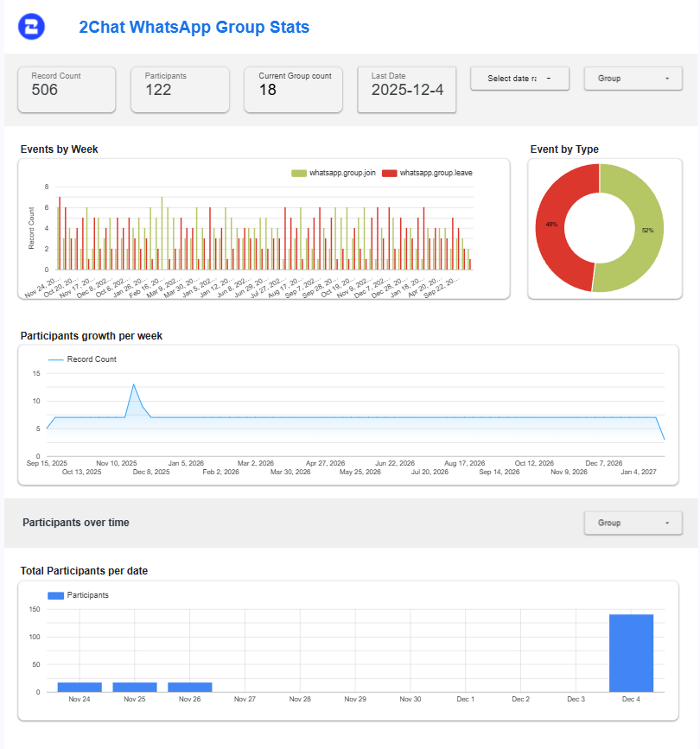Image resolution: width=700 pixels, height=749 pixels.
Task: Open the Group dropdown beside Participants over time
Action: [x=633, y=523]
